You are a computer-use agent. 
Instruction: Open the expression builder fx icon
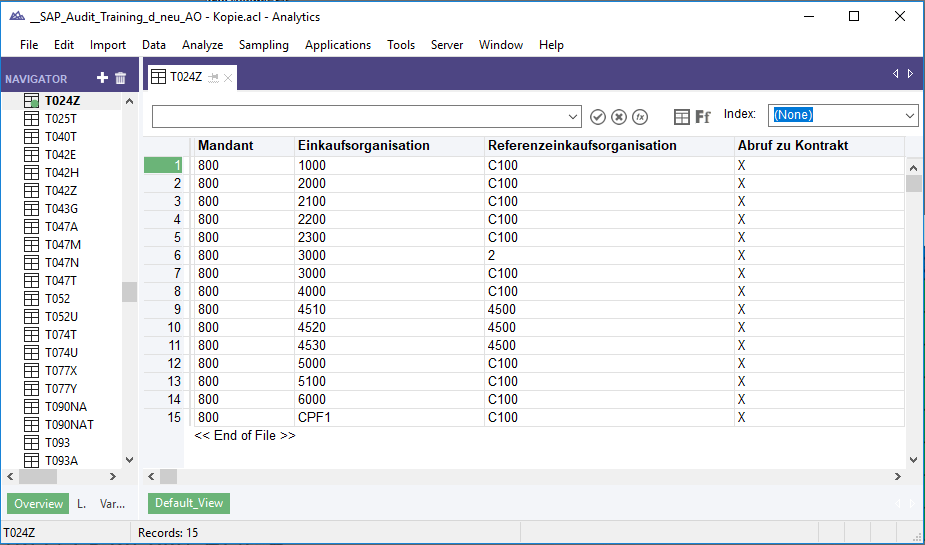[x=639, y=117]
